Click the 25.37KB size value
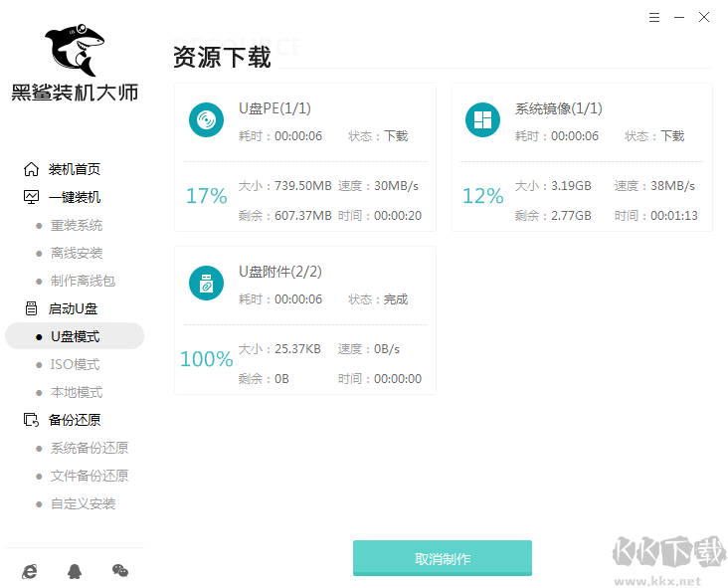This screenshot has height=588, width=728. (297, 349)
